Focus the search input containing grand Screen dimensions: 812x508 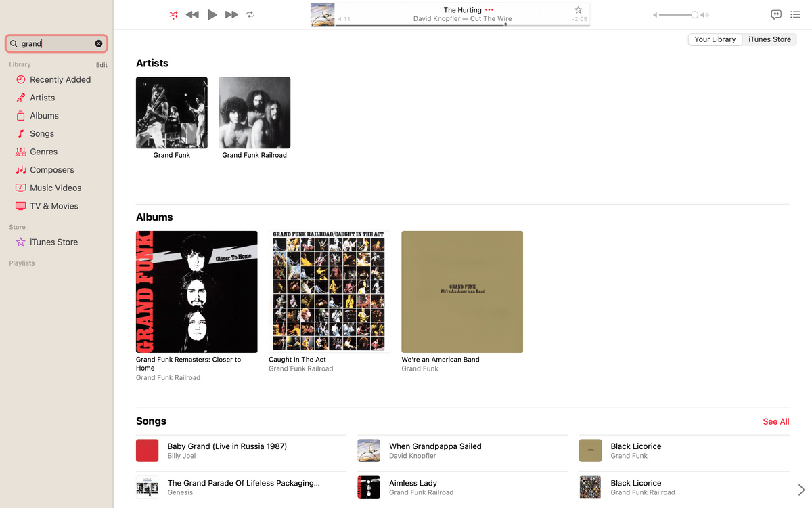tap(56, 43)
